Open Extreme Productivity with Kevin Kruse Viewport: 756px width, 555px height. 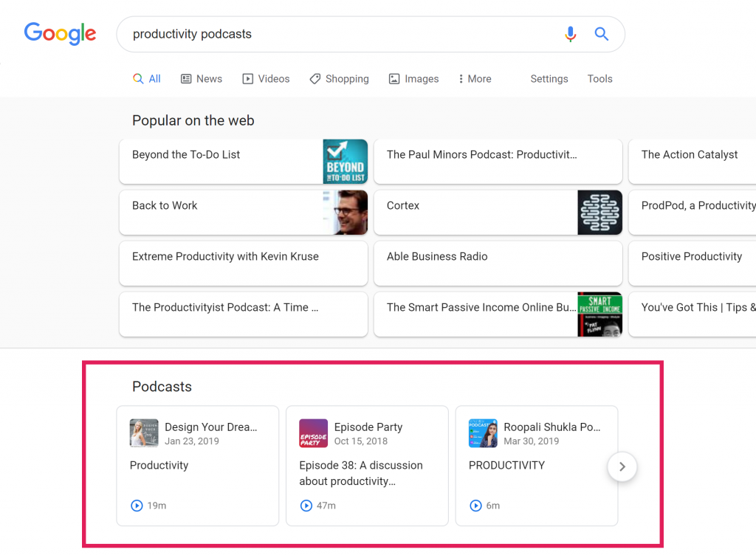point(225,255)
